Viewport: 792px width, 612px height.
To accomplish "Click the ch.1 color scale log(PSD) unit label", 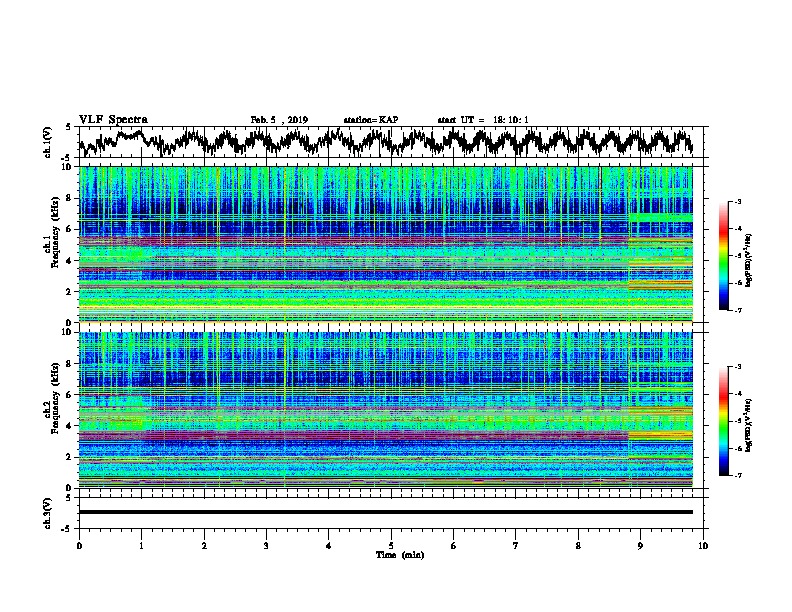I will [749, 260].
